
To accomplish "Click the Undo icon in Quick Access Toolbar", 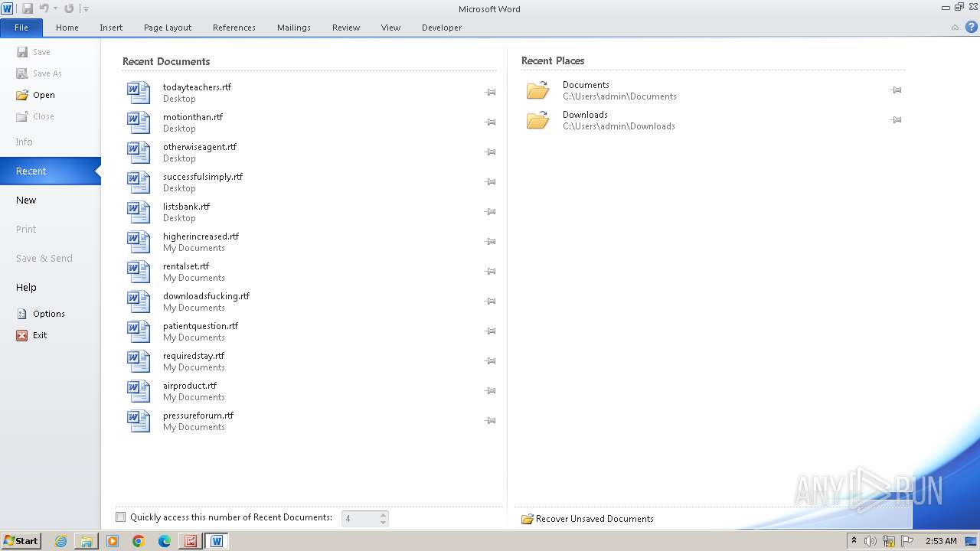I will click(x=44, y=8).
